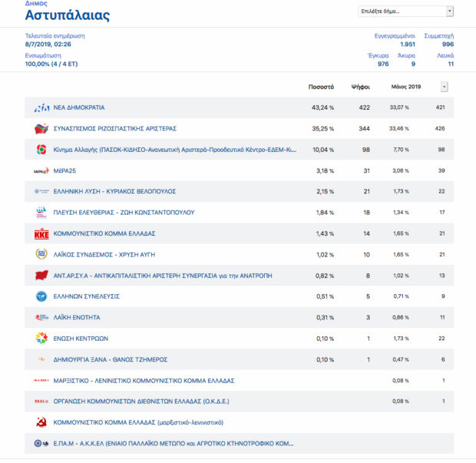Open ΜΑΡΞΙΣΤΙΚΟ - ΛΕΝΙΝΙΣΤΙΚΟ ΚΟΜΜΟΥΝΙΣΤΙΚΟ ΚΟΜΜΑ link
The width and height of the screenshot is (476, 463).
pyautogui.click(x=144, y=380)
